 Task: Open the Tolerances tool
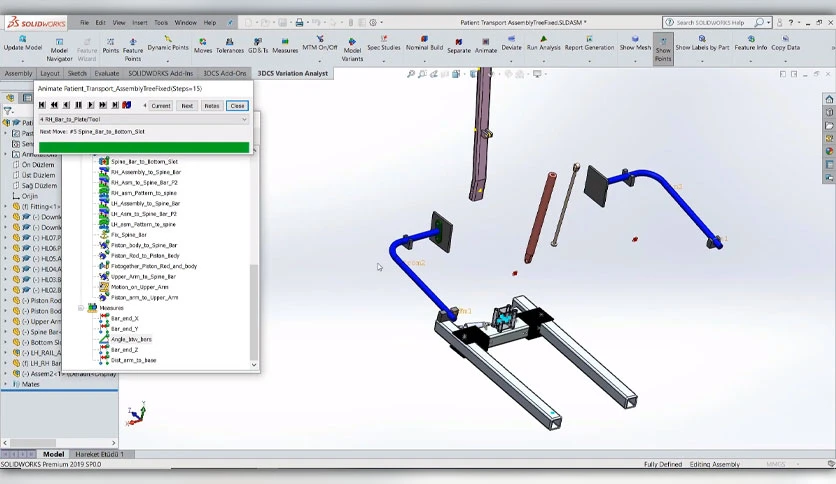(x=230, y=46)
